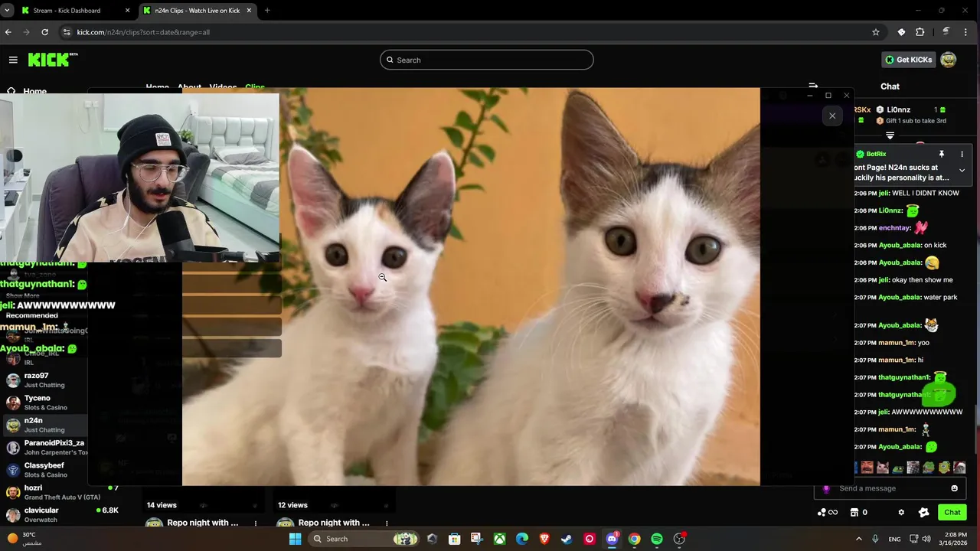Open Microsoft Edge from taskbar
980x551 pixels.
(522, 539)
